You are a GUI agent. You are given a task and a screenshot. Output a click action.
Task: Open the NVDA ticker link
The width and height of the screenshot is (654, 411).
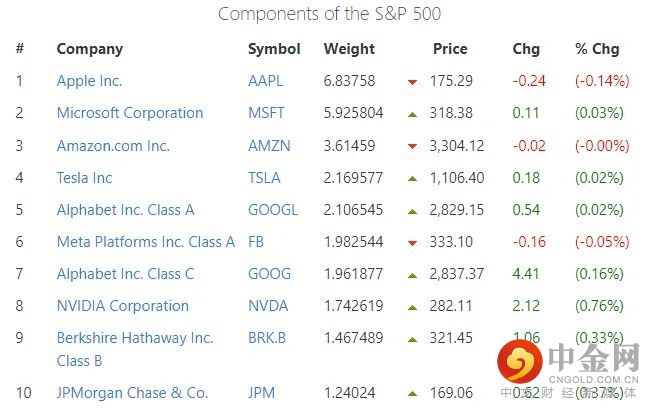[x=268, y=306]
